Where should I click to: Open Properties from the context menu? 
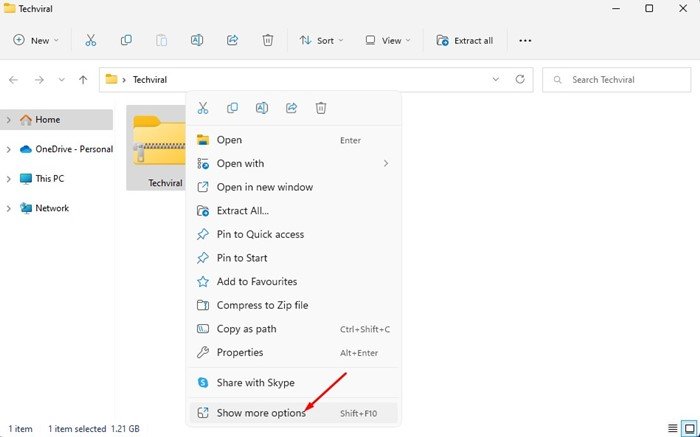293,353
